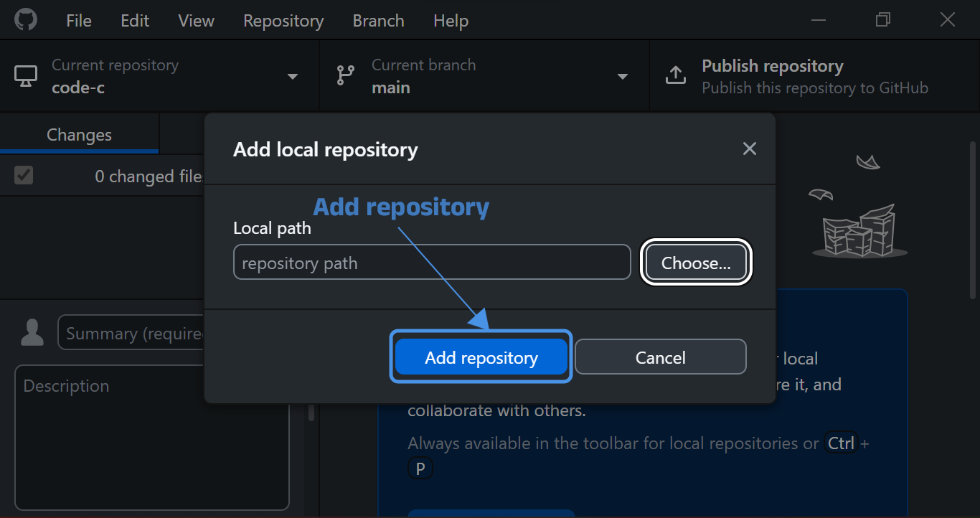Screen dimensions: 980x518
Task: Click the Description text area
Action: 151,438
